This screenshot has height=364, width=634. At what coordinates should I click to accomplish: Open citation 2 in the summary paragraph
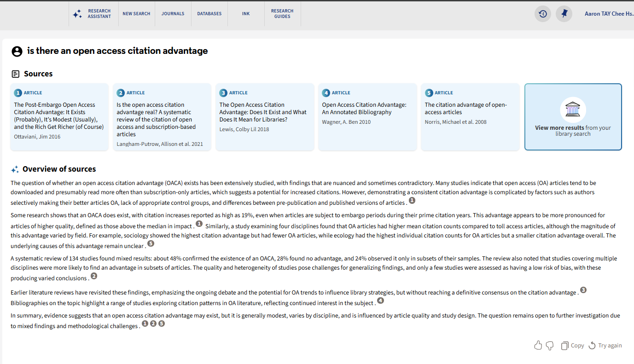click(153, 324)
